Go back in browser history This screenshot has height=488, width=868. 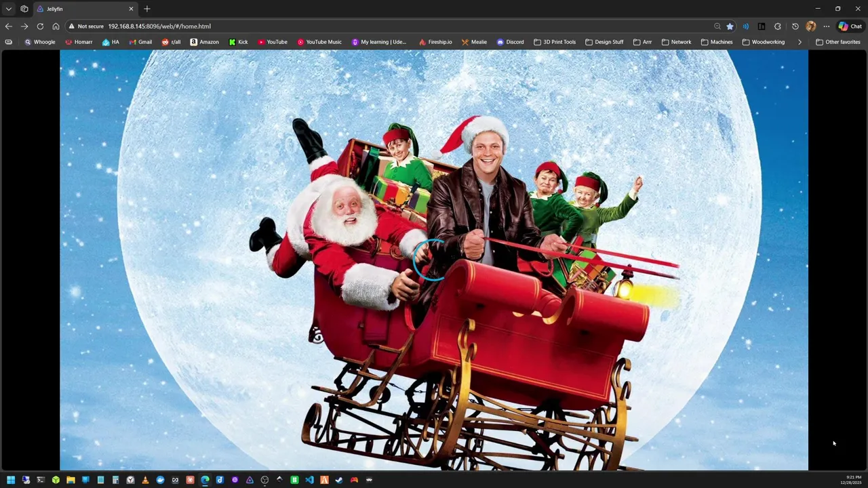pyautogui.click(x=8, y=26)
